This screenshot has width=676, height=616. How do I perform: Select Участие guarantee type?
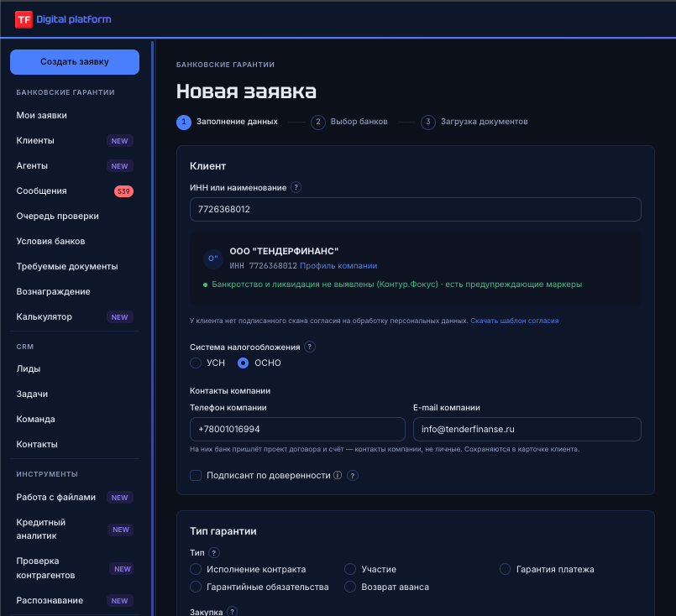point(350,569)
